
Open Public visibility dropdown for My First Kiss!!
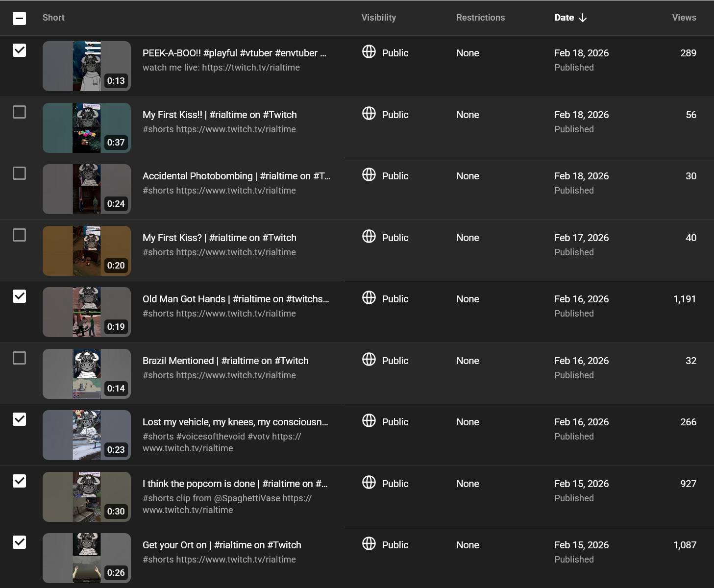coord(394,115)
